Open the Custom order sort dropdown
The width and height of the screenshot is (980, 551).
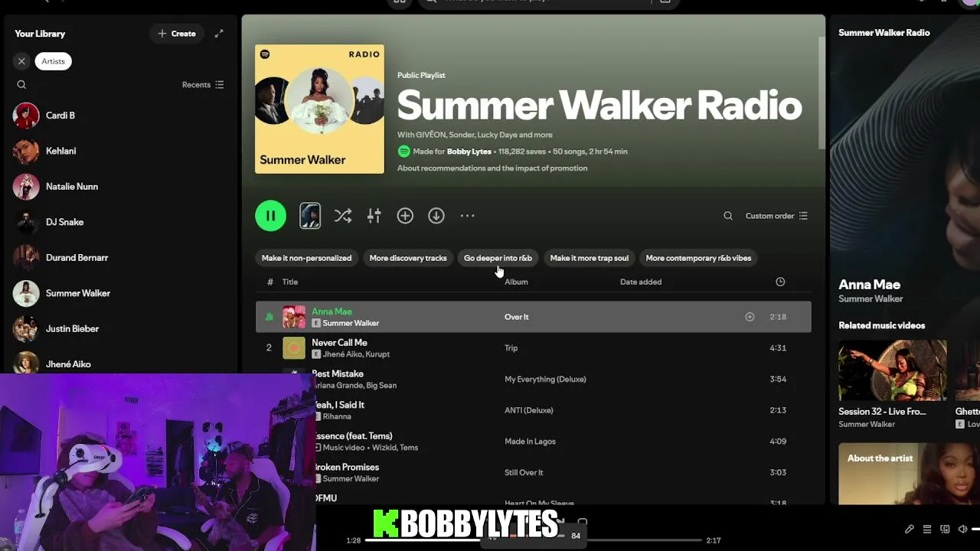[x=776, y=216]
